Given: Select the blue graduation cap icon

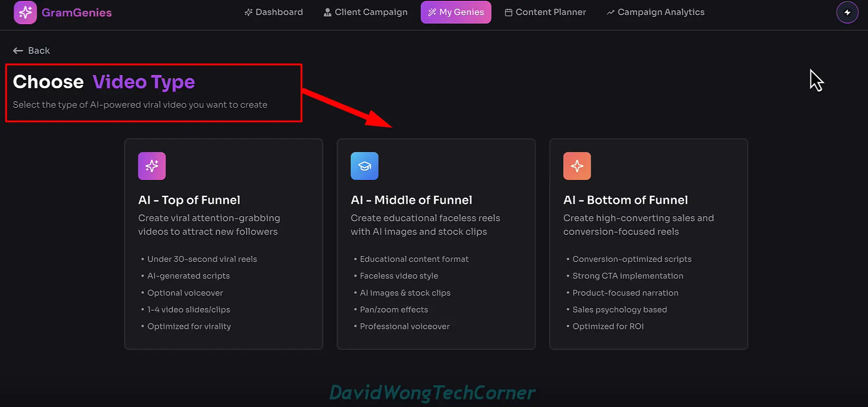Looking at the screenshot, I should click(365, 166).
